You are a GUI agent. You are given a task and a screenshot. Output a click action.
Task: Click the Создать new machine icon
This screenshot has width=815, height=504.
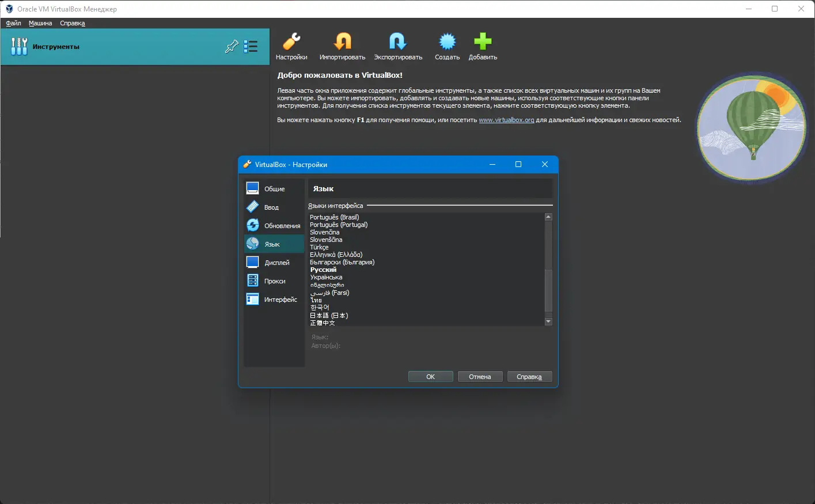[447, 46]
